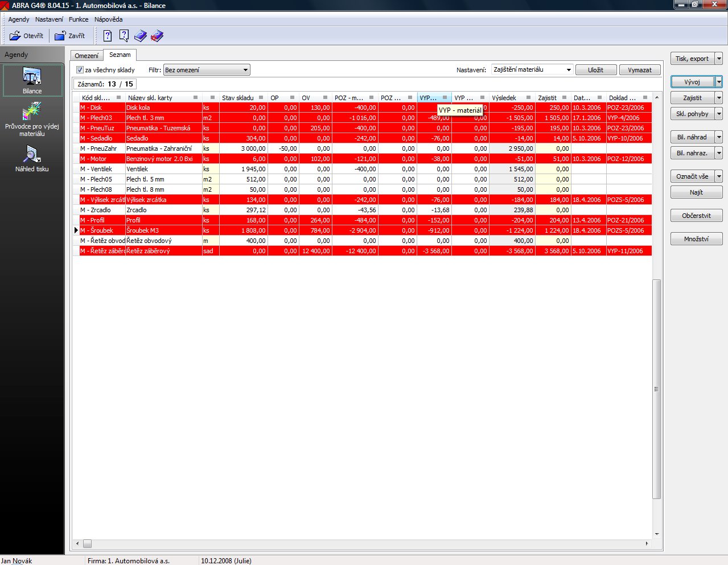This screenshot has width=728, height=565.
Task: Click the grid scroll-up arrow
Action: [657, 97]
